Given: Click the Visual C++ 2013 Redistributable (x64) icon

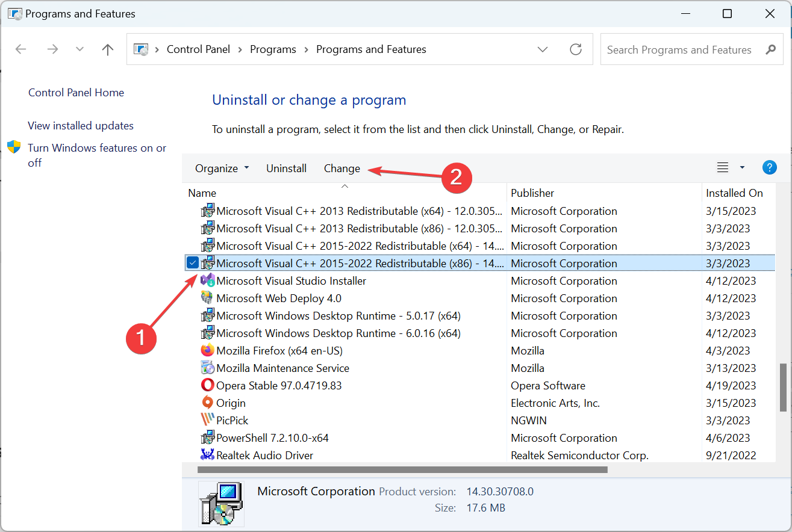Looking at the screenshot, I should pyautogui.click(x=208, y=211).
